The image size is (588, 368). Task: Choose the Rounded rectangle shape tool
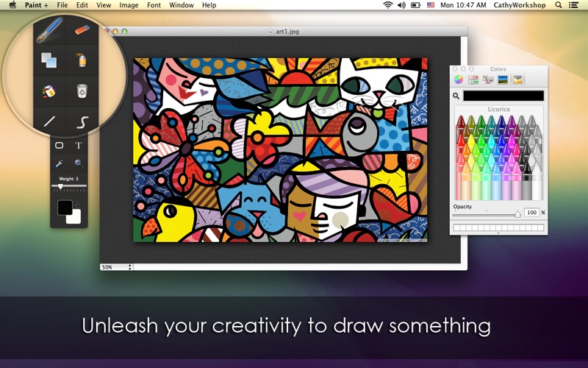(60, 145)
